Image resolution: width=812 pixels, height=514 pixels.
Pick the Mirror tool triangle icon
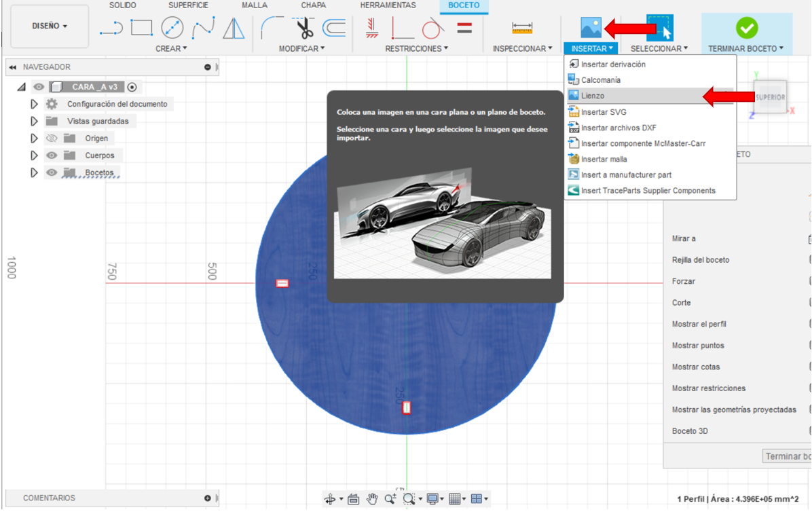[234, 28]
